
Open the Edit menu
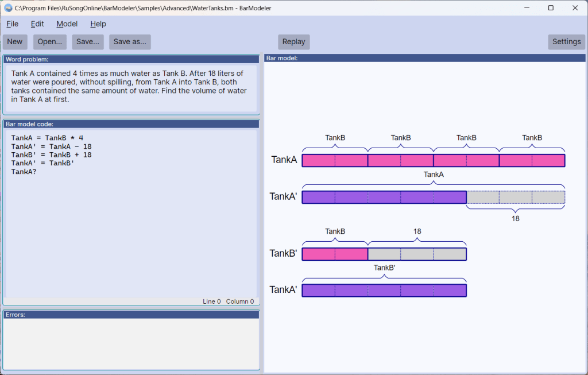tap(37, 24)
